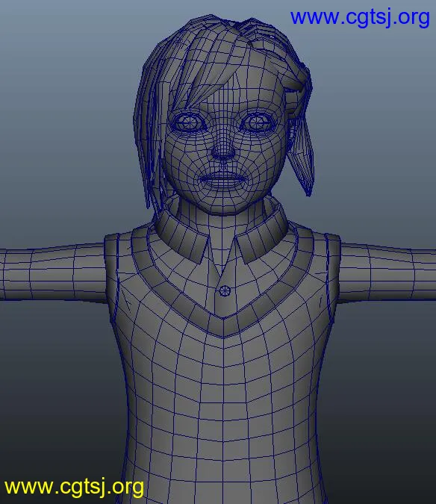Pick the chin of the face mesh
Viewport: 436px width, 504px height.
point(222,203)
